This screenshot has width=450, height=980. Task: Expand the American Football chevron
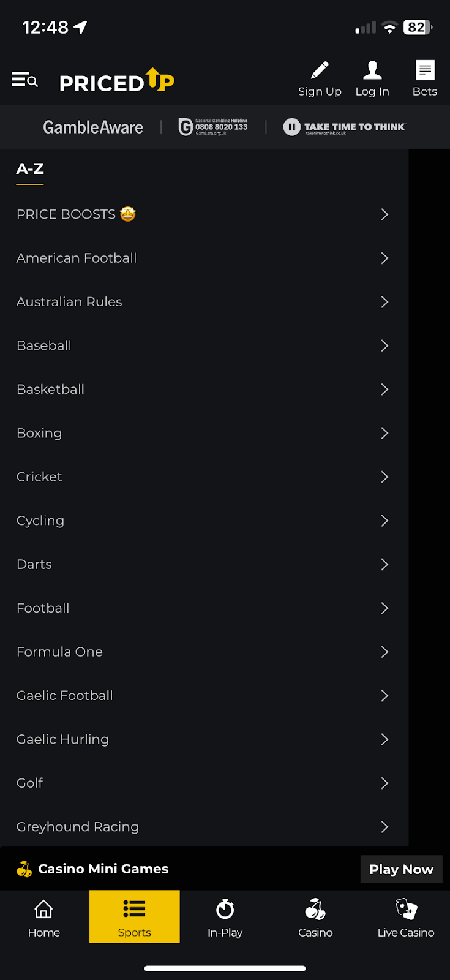[384, 258]
